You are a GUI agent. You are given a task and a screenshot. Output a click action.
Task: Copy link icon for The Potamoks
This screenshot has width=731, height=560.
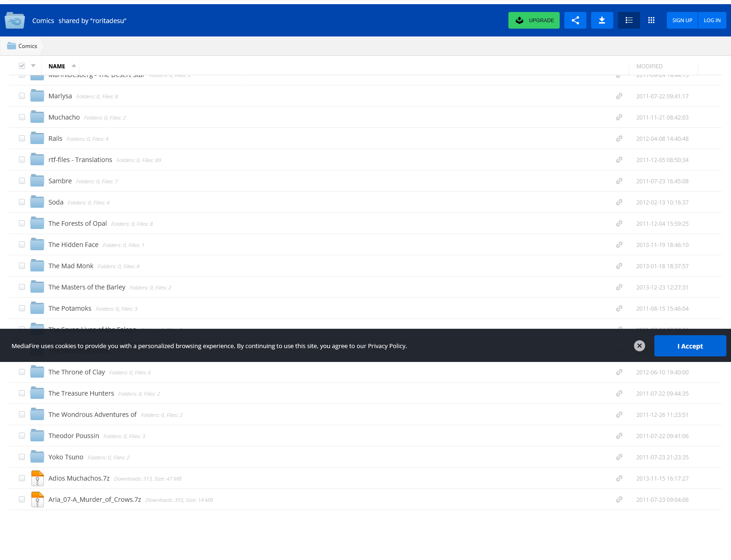point(619,308)
